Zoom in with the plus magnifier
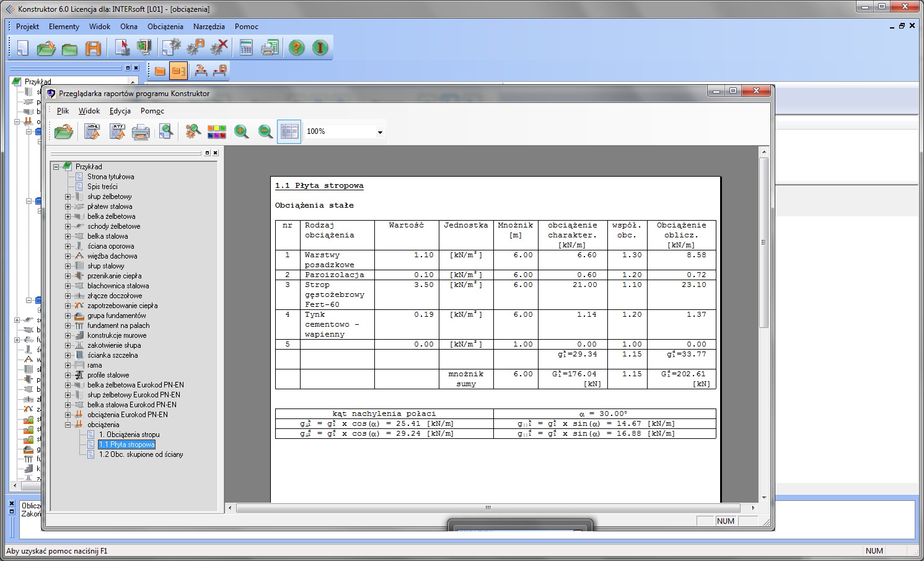Image resolution: width=924 pixels, height=561 pixels. [x=242, y=131]
